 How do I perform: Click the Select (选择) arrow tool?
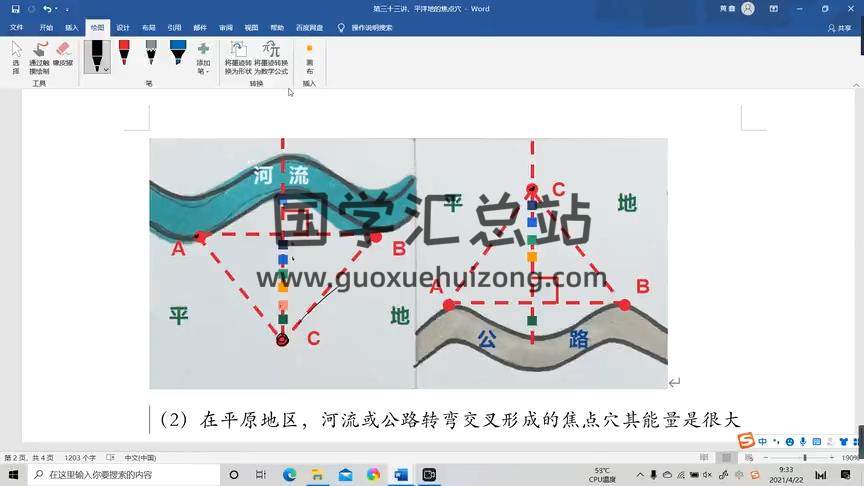click(x=15, y=58)
